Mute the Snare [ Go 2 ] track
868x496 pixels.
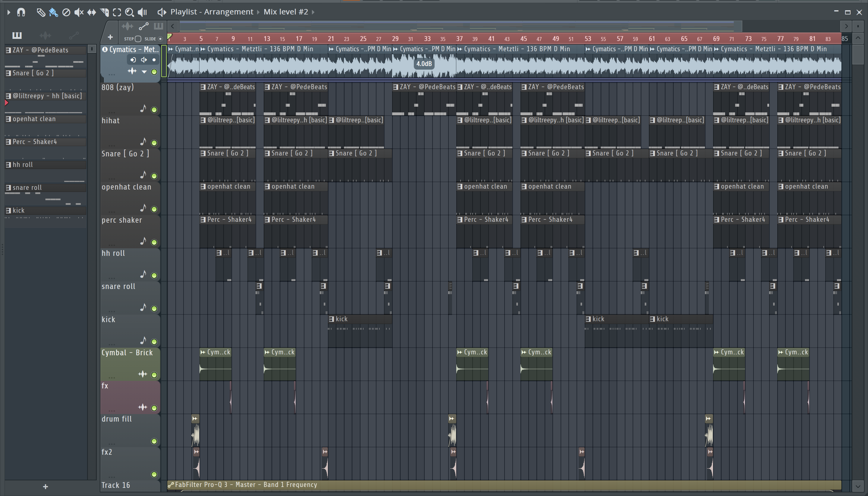pos(154,176)
